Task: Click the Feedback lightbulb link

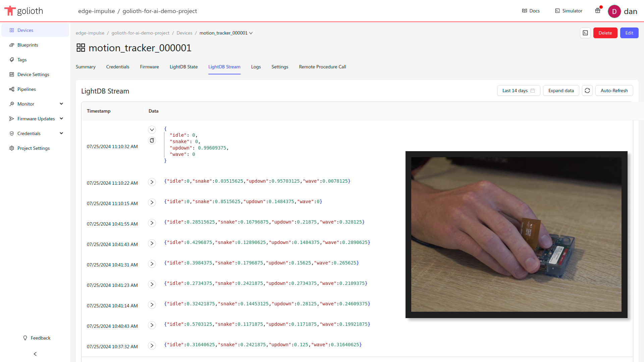Action: coord(37,338)
